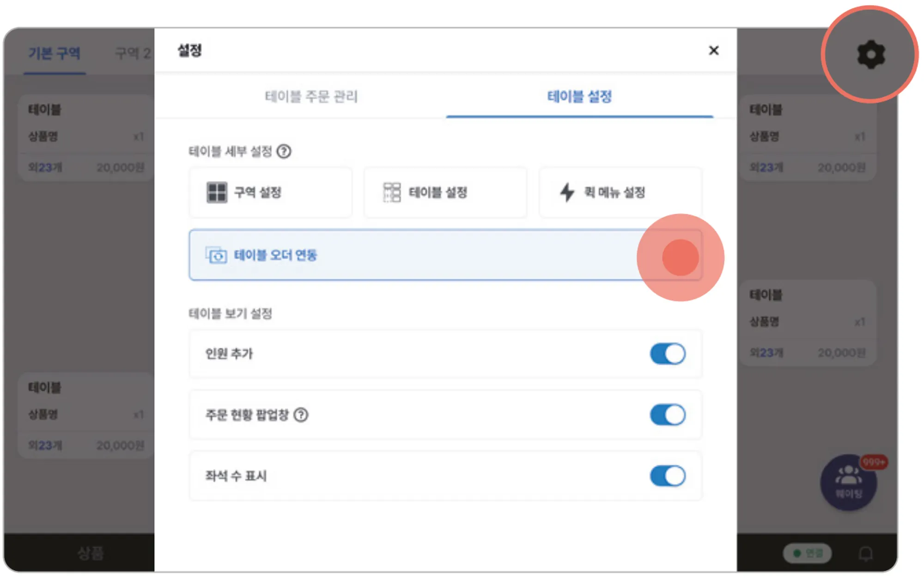Click the 퀵 메뉴 설정 lightning icon
The width and height of the screenshot is (924, 579).
567,192
